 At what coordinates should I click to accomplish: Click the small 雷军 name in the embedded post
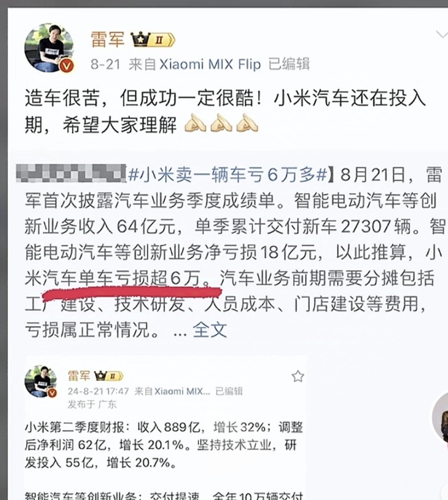[x=79, y=376]
